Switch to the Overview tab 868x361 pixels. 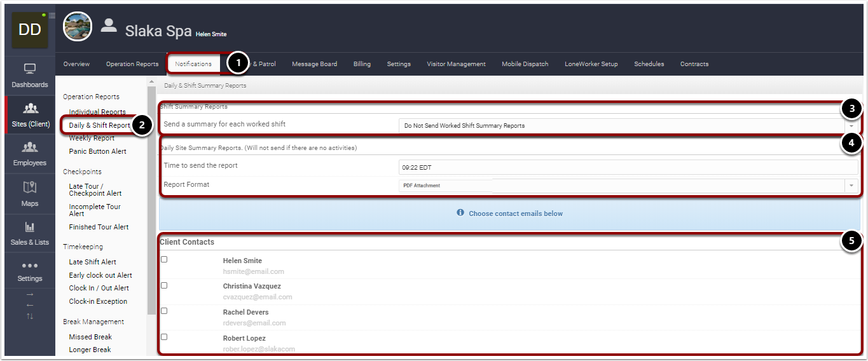point(76,64)
